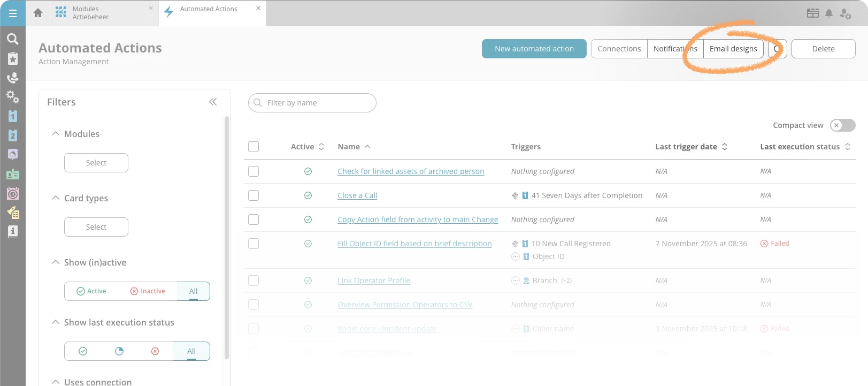The height and width of the screenshot is (386, 868).
Task: Open the hamburger main menu
Action: (13, 13)
